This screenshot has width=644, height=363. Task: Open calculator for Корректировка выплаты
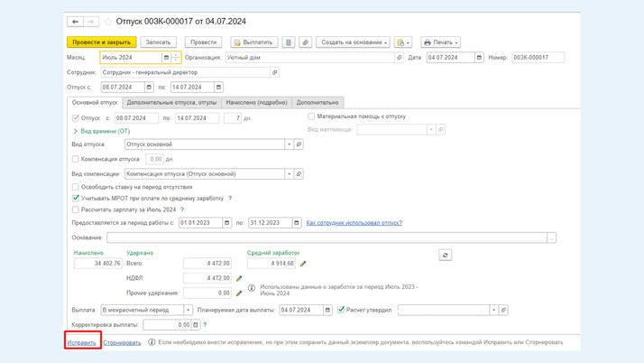[196, 325]
